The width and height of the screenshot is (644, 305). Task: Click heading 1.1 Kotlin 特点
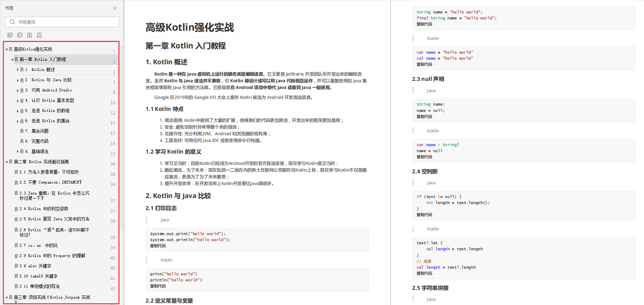tap(164, 109)
